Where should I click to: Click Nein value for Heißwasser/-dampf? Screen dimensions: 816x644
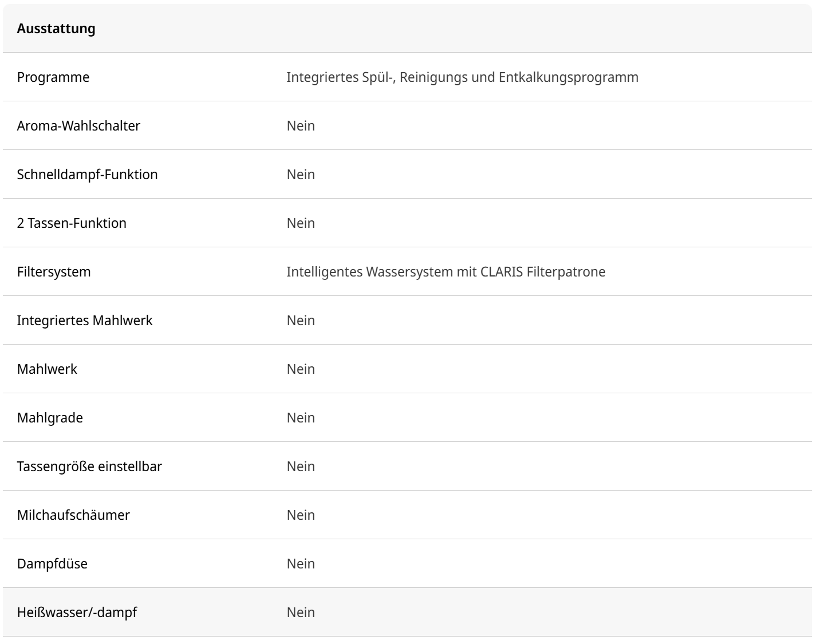[x=301, y=613]
